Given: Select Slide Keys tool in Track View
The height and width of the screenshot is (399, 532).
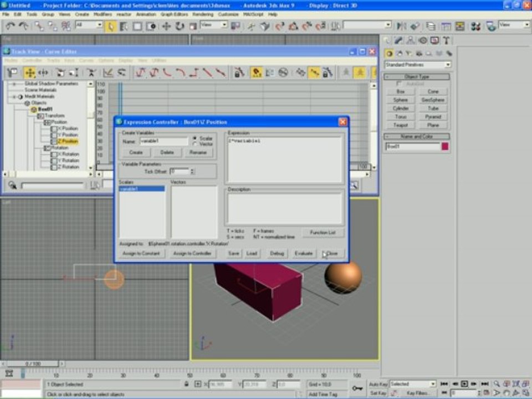Looking at the screenshot, I should pos(43,72).
